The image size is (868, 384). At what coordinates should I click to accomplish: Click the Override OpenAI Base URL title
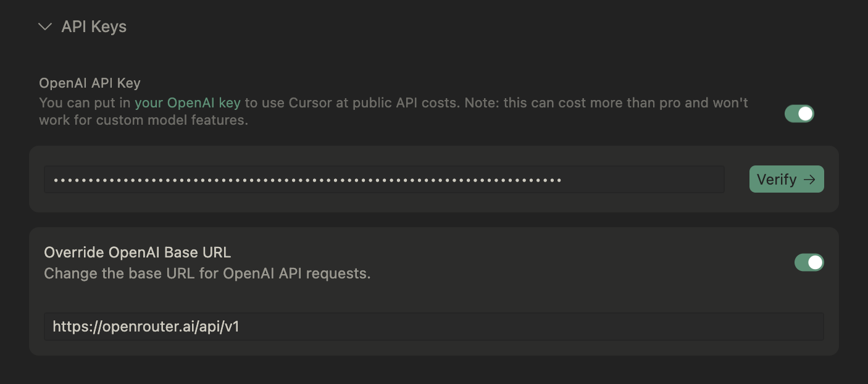138,252
